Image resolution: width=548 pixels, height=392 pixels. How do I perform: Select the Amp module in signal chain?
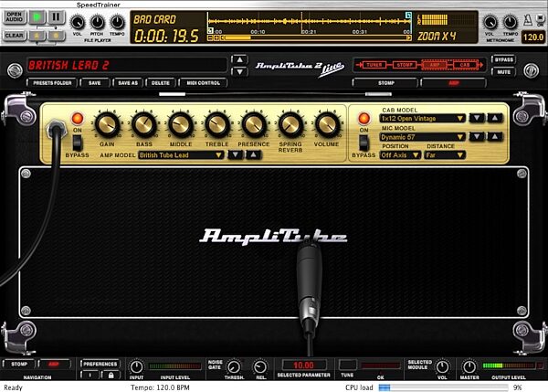pyautogui.click(x=435, y=65)
